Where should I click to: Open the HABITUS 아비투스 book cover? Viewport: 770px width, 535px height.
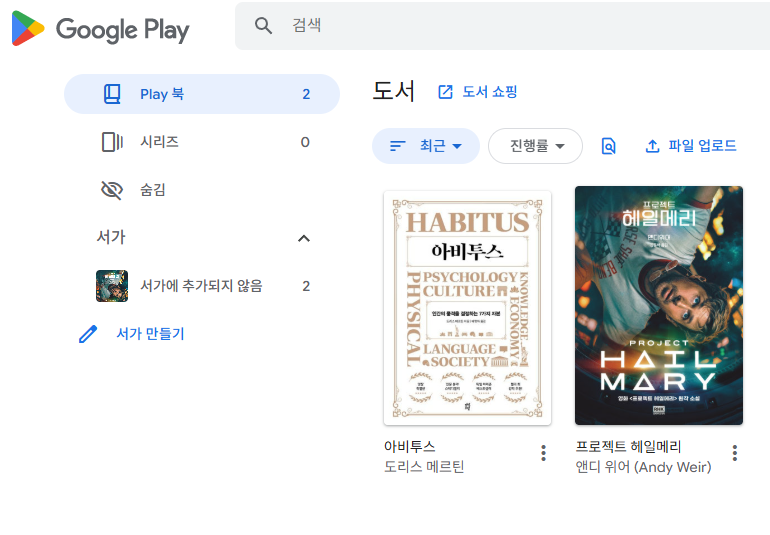(x=468, y=308)
